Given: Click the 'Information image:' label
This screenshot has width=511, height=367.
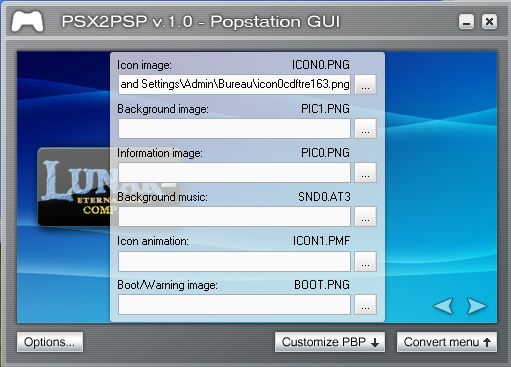Looking at the screenshot, I should pos(160,153).
